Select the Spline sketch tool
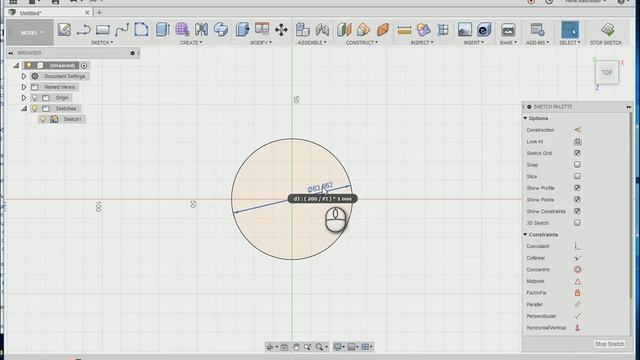The height and width of the screenshot is (360, 640). (122, 30)
